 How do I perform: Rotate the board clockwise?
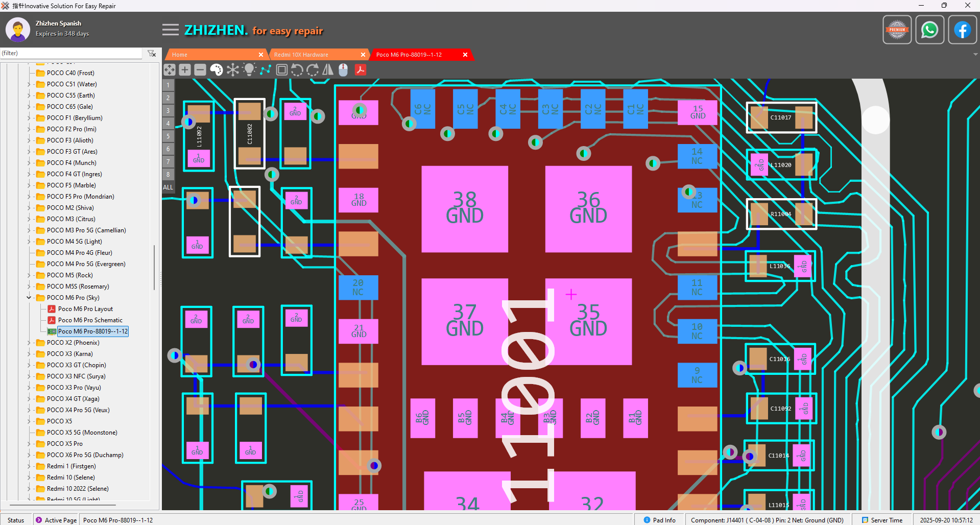(313, 70)
